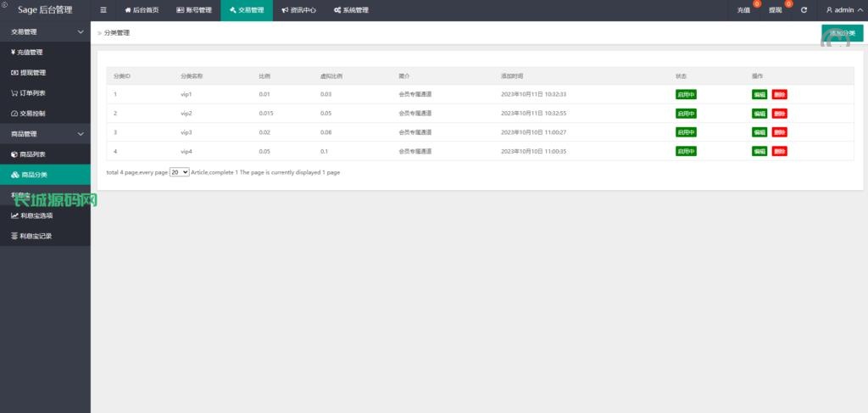This screenshot has width=868, height=413.
Task: Go to 订单列表 with the cart icon
Action: tap(32, 92)
